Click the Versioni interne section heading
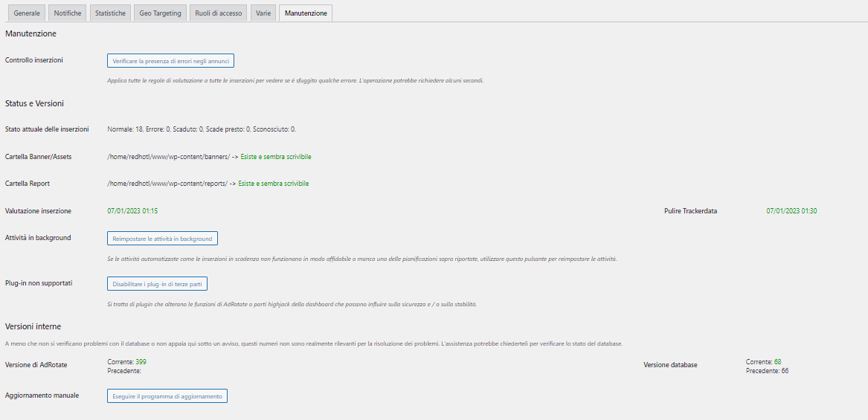Image resolution: width=868 pixels, height=420 pixels. coord(33,326)
